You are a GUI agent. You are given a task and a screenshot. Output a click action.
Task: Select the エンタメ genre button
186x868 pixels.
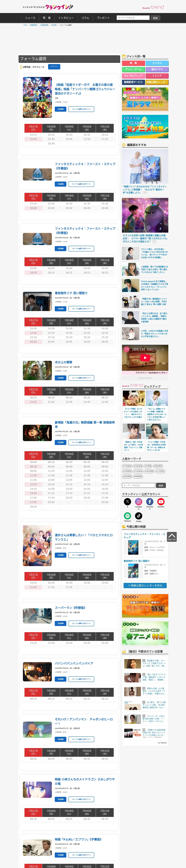[157, 63]
